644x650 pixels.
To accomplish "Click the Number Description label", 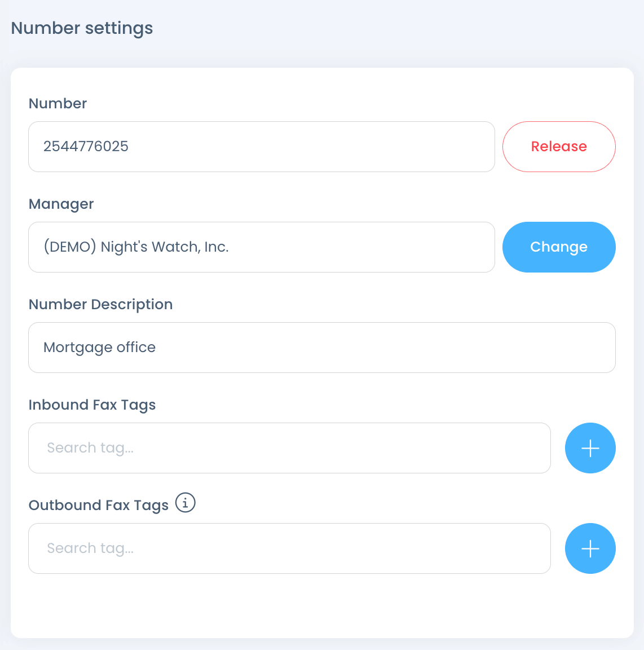I will point(100,304).
